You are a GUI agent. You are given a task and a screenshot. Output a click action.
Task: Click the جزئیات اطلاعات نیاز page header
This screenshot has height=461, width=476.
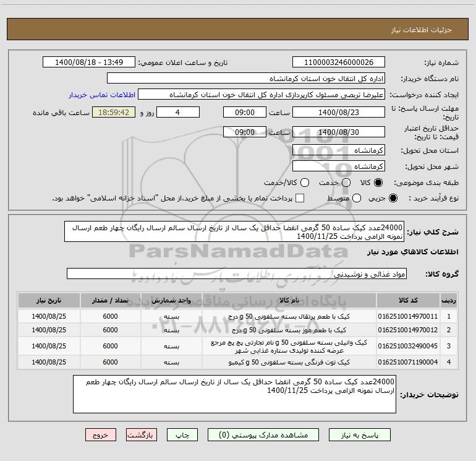click(421, 30)
